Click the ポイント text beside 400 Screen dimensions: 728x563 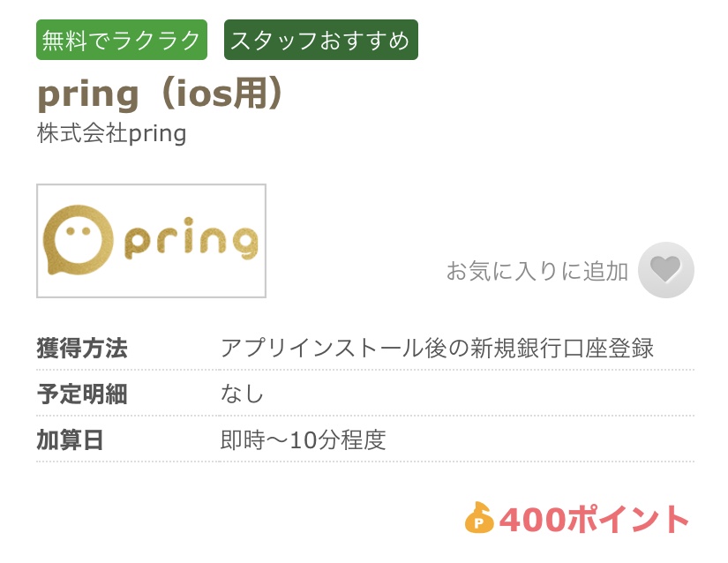[627, 520]
